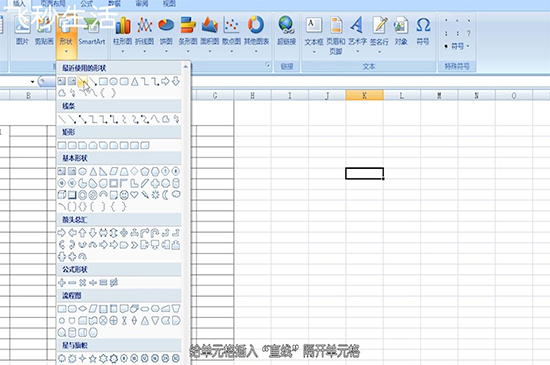Pick the multiply sign equation shape
This screenshot has height=365, width=550.
[x=82, y=283]
